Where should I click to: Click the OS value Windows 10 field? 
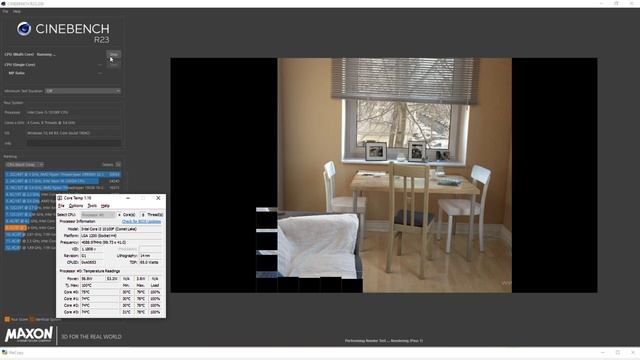coord(74,133)
